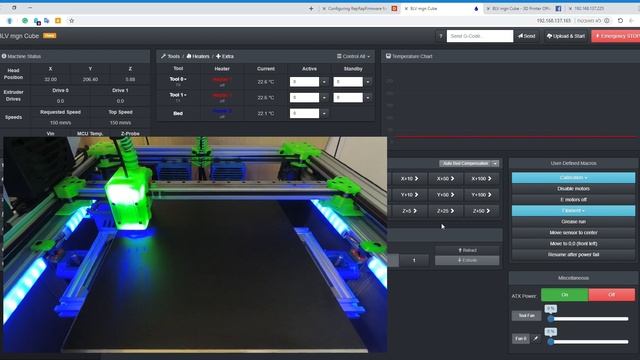Image resolution: width=640 pixels, height=360 pixels.
Task: Select the Extra tab in the tools panel
Action: pos(224,56)
